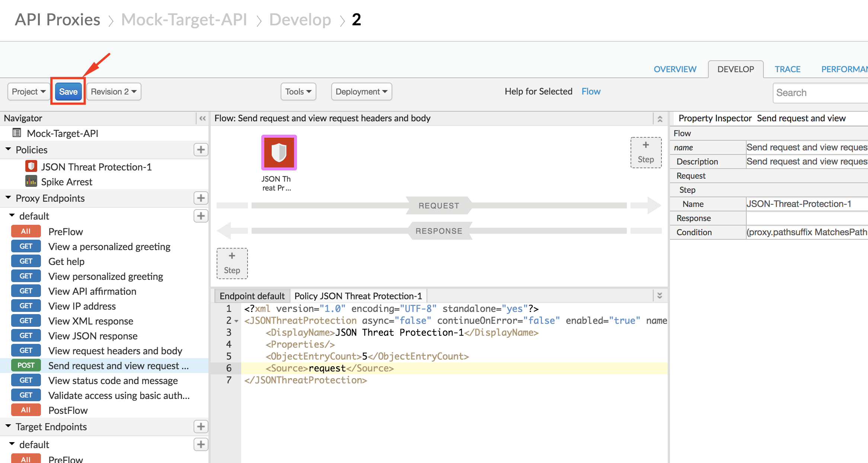Open the Flow help link
The height and width of the screenshot is (463, 868).
(591, 92)
